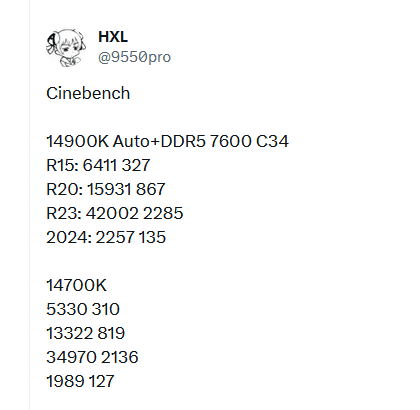
Task: Open HXL's anime profile avatar
Action: tap(66, 48)
